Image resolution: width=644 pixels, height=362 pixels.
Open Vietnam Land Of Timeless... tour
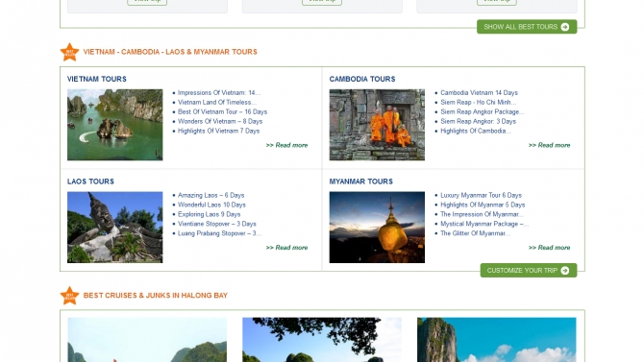(217, 102)
